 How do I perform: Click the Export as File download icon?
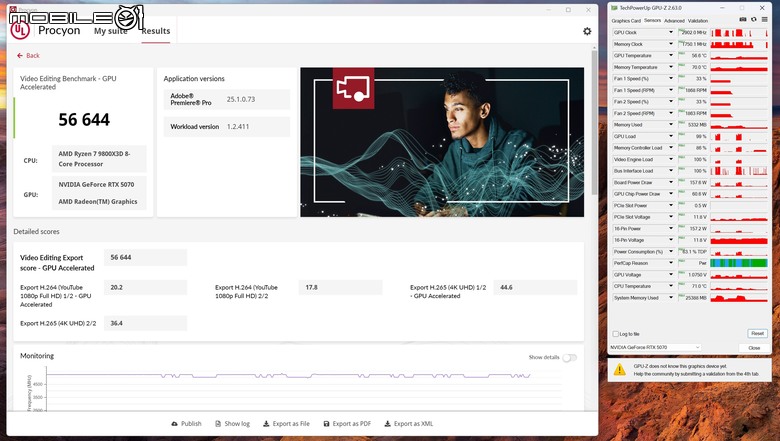[x=266, y=424]
